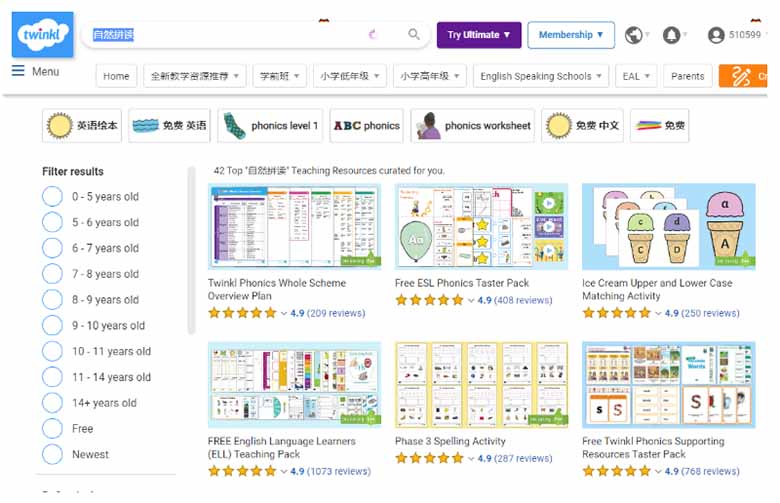Click the orange pencil create button
The height and width of the screenshot is (503, 780).
coord(742,76)
